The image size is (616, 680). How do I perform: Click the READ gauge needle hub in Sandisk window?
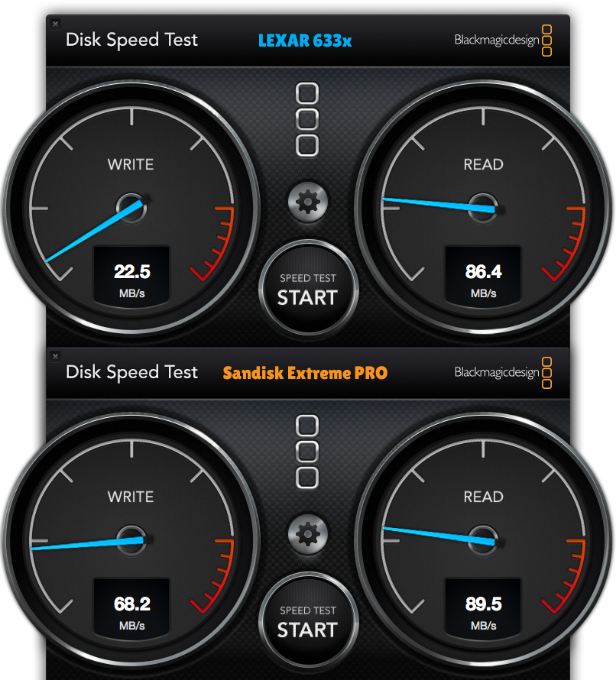coord(483,540)
